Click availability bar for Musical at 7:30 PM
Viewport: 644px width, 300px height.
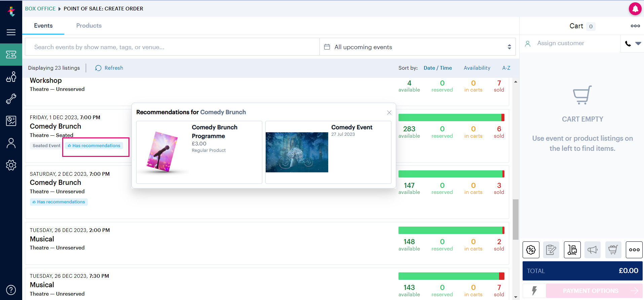(451, 276)
